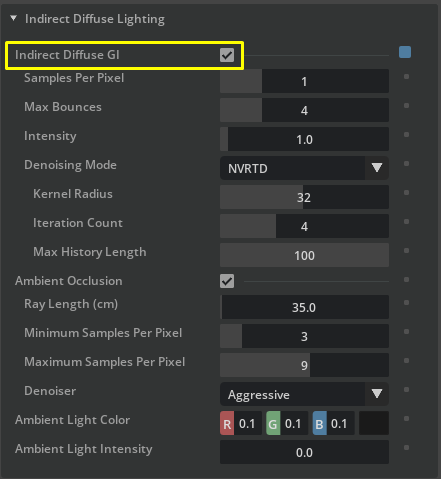Open the Denoising Mode NVRTD dropdown

(304, 168)
